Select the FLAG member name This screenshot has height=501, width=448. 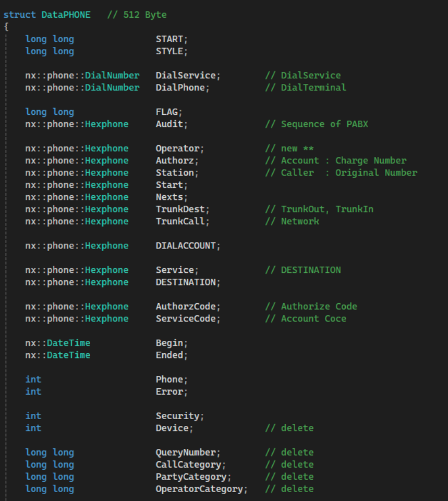click(x=167, y=112)
